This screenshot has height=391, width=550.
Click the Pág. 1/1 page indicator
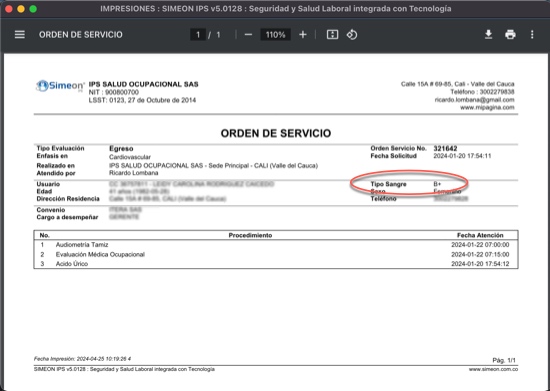coord(504,360)
